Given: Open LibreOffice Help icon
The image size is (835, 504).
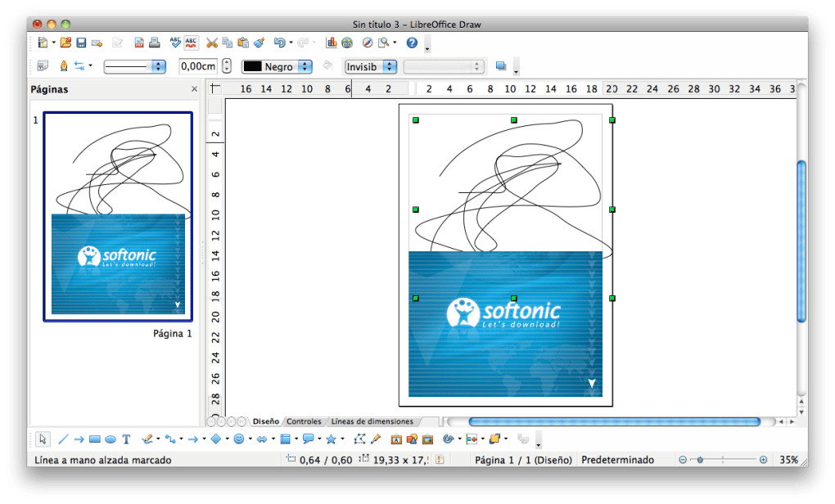Looking at the screenshot, I should (412, 43).
